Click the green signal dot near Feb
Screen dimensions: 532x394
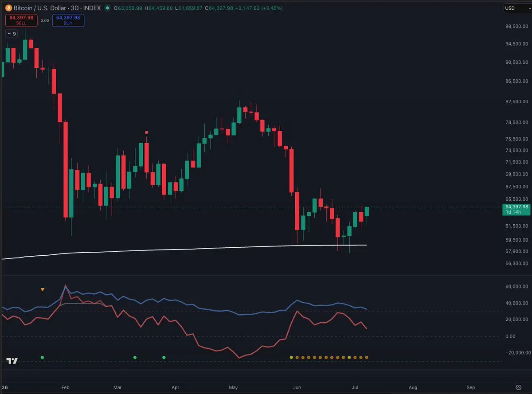[x=42, y=357]
